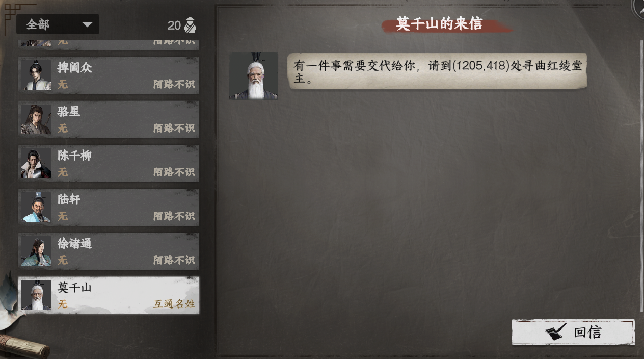This screenshot has width=644, height=359.
Task: Click 徐诸通's avatar icon
Action: tap(36, 251)
